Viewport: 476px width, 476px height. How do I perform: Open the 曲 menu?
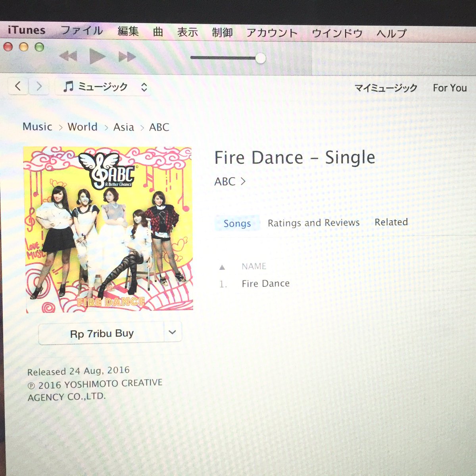coord(158,31)
